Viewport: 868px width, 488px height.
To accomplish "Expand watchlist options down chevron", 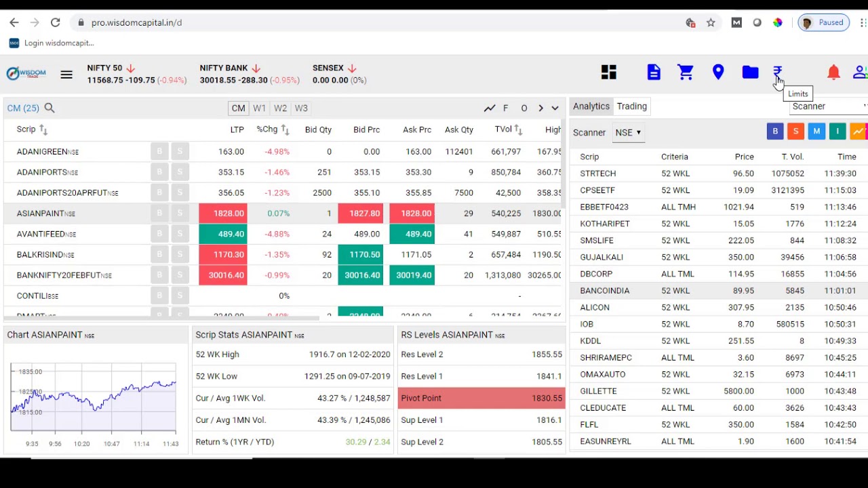I will pyautogui.click(x=555, y=108).
